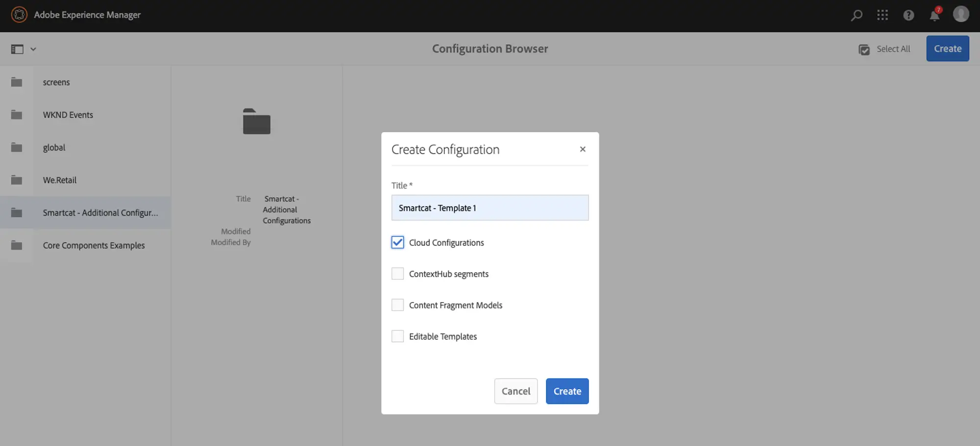Click the Select All label

pyautogui.click(x=893, y=49)
